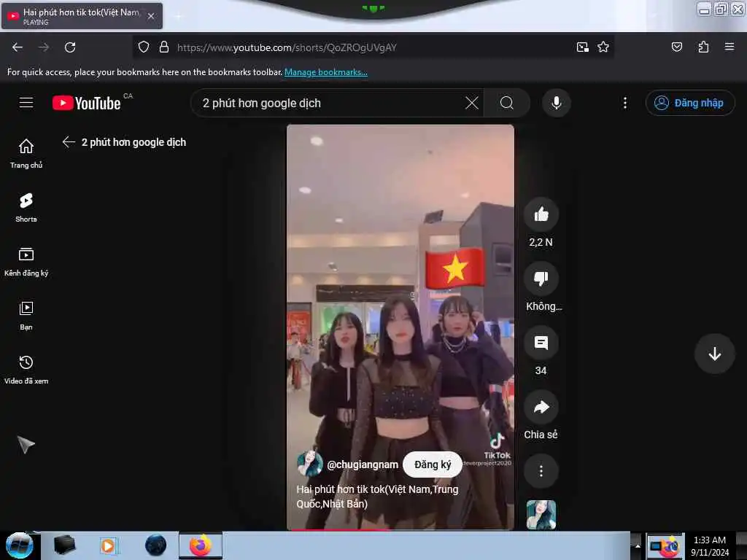747x560 pixels.
Task: Open Video đã xem history
Action: coord(26,370)
